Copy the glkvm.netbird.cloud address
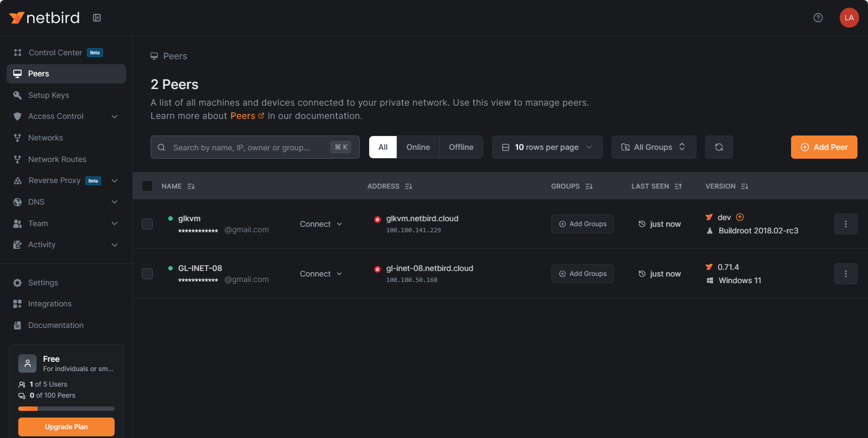 (x=422, y=218)
